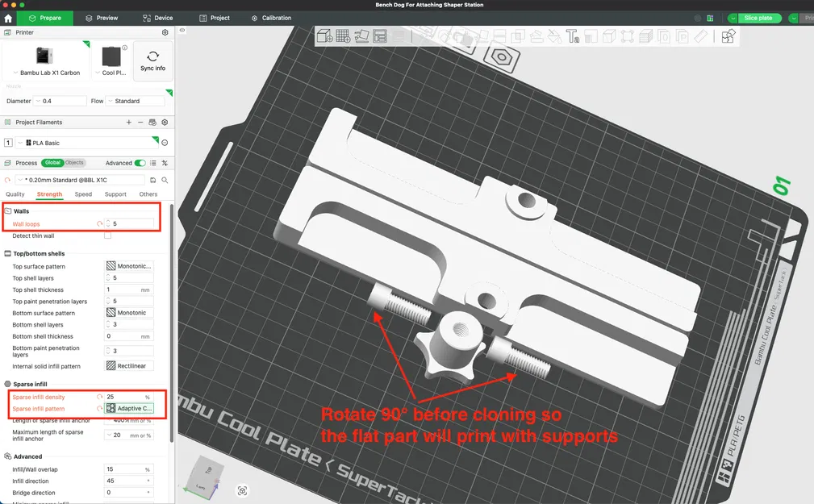Select the Lay on face tool

pyautogui.click(x=482, y=35)
